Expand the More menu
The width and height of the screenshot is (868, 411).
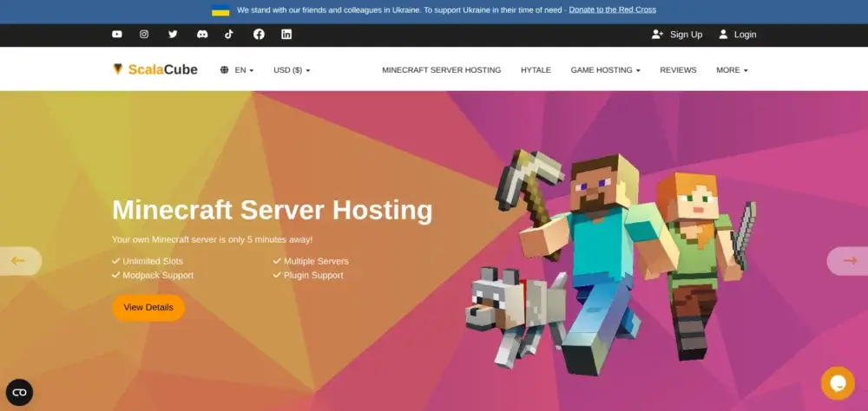732,70
